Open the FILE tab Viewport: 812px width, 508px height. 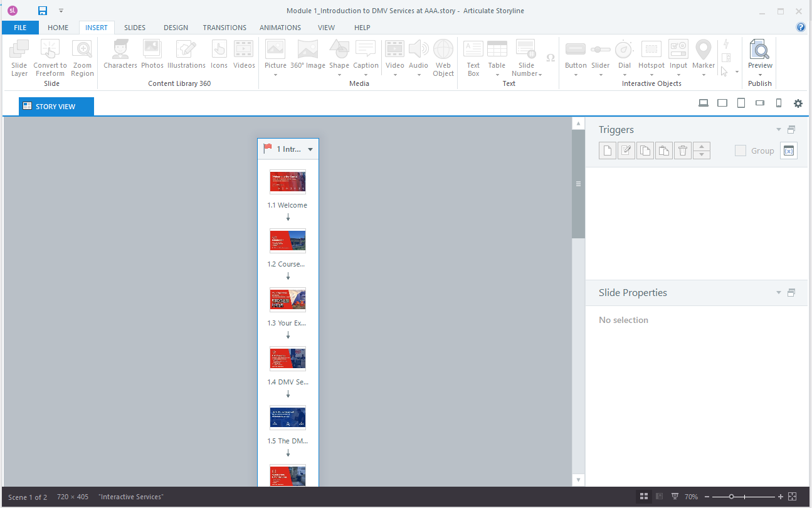20,28
